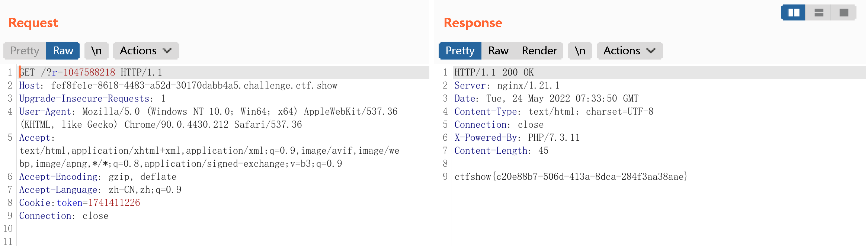Switch the Request view to Pretty
Viewport: 868px width, 246px height.
point(25,51)
